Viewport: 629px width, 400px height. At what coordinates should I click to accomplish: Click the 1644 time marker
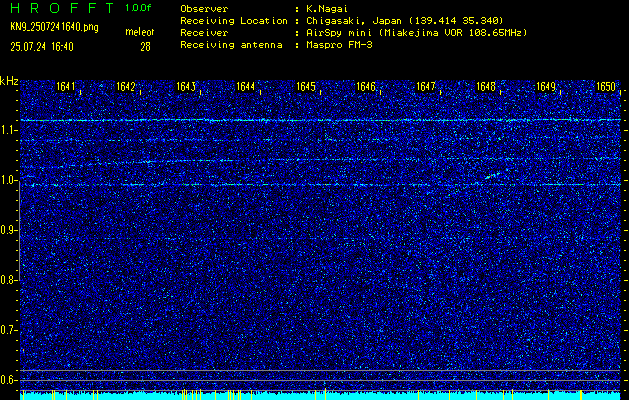[246, 87]
